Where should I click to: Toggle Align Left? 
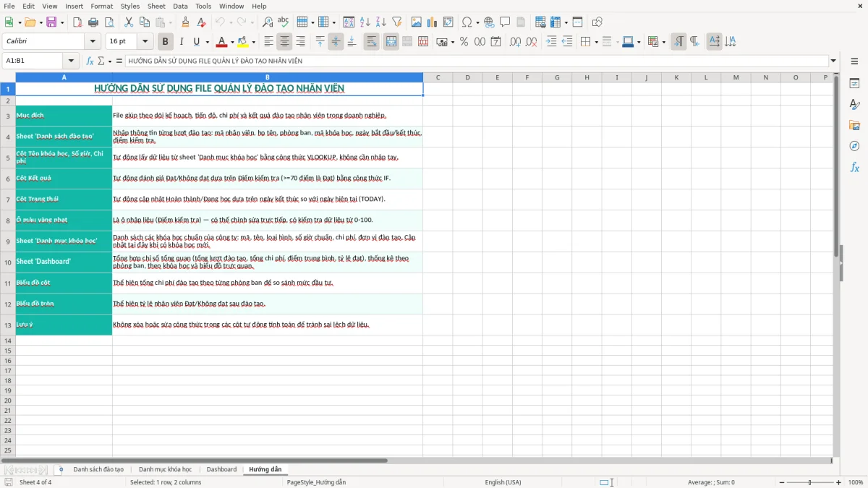coord(269,42)
